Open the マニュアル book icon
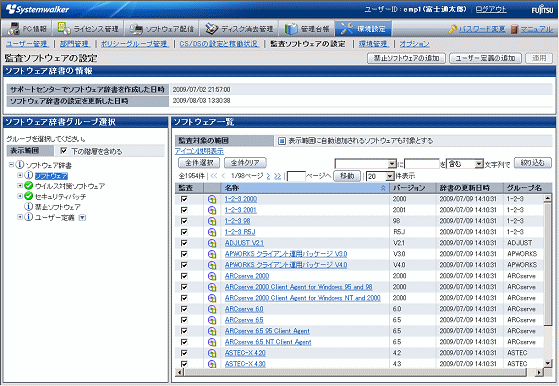Screen dimensions: 559x386 click(514, 29)
